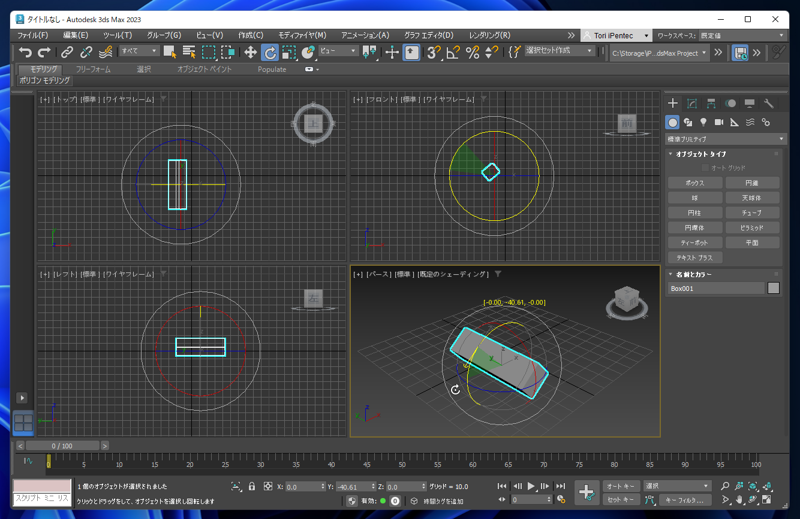Open the Modify panel tab icon
This screenshot has width=800, height=519.
pyautogui.click(x=692, y=104)
